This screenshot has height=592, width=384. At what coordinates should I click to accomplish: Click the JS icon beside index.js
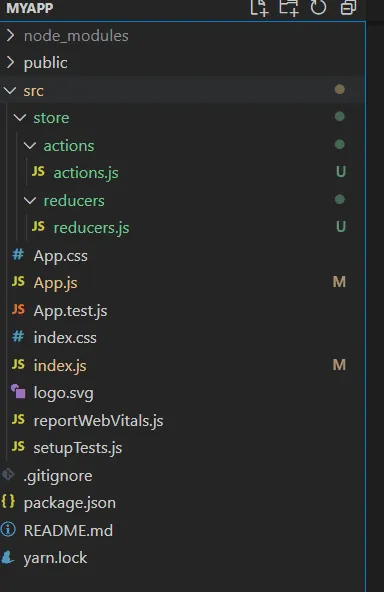[18, 364]
